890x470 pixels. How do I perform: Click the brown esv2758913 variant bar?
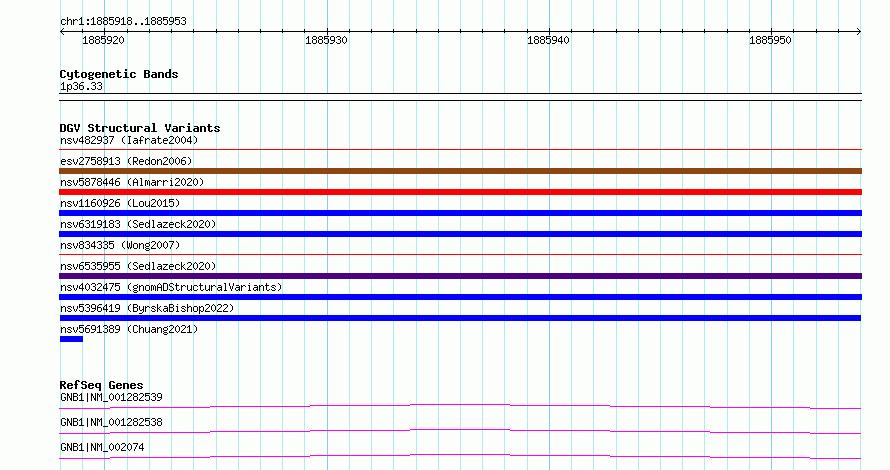(460, 171)
